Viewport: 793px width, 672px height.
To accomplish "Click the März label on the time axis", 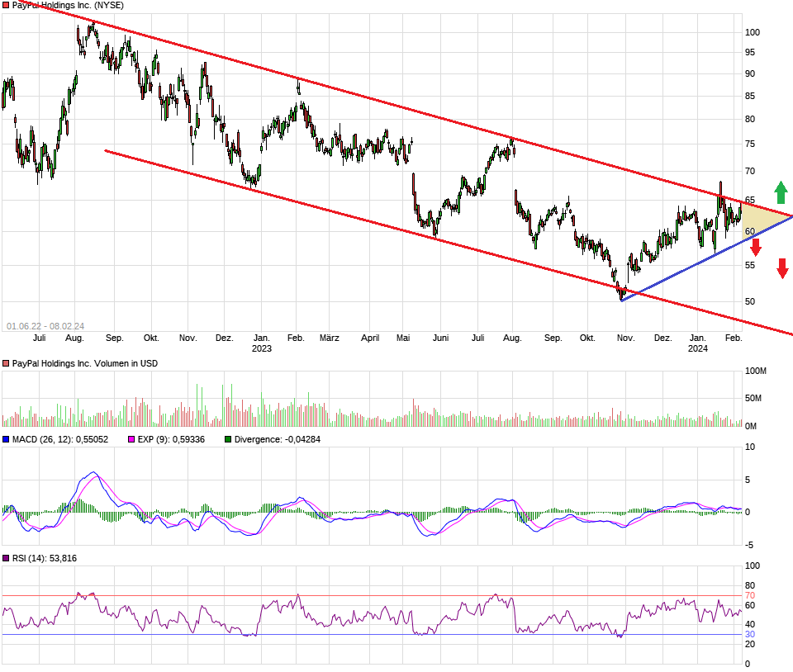I will (330, 338).
